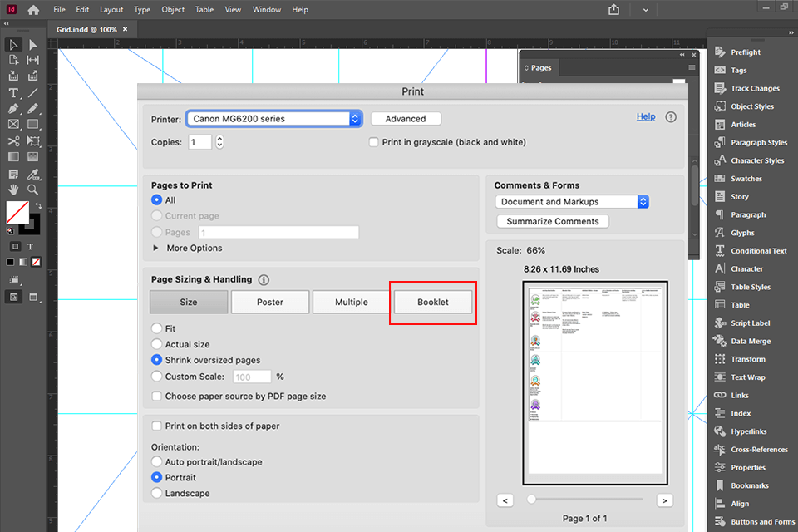Select the Type tool in the toolbox
The image size is (798, 532).
13,92
